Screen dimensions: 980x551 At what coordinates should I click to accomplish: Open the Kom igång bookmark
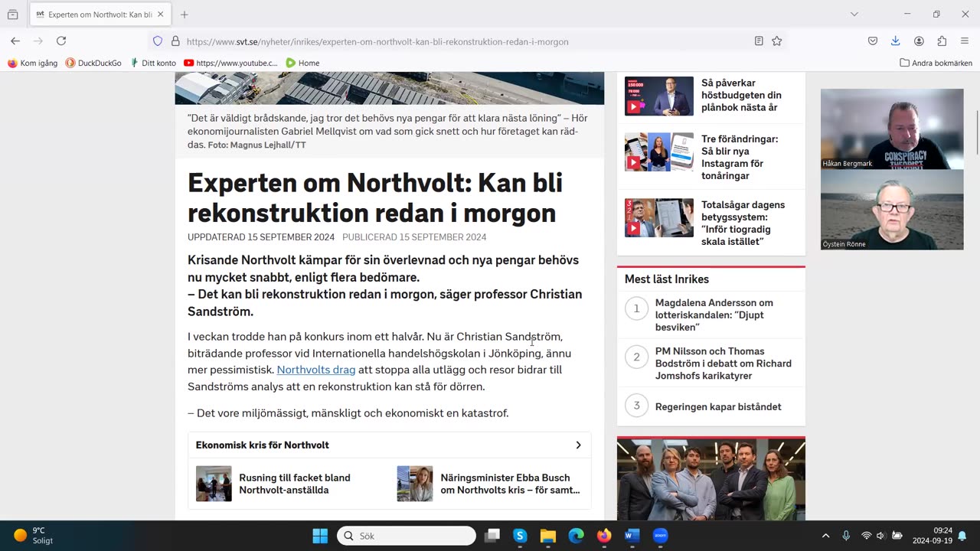pyautogui.click(x=32, y=63)
